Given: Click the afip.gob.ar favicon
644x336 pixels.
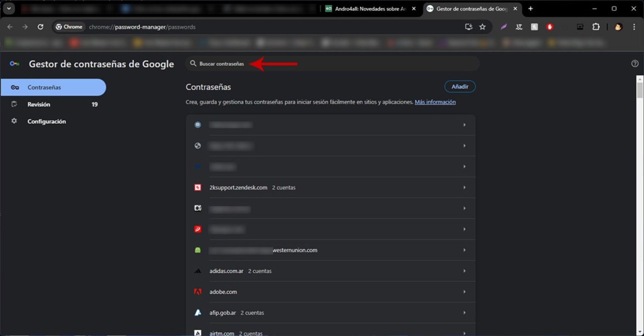Looking at the screenshot, I should 198,313.
